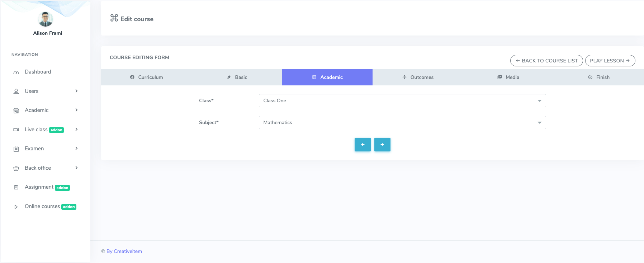Image resolution: width=644 pixels, height=263 pixels.
Task: Click Back to Course List button
Action: pos(546,61)
